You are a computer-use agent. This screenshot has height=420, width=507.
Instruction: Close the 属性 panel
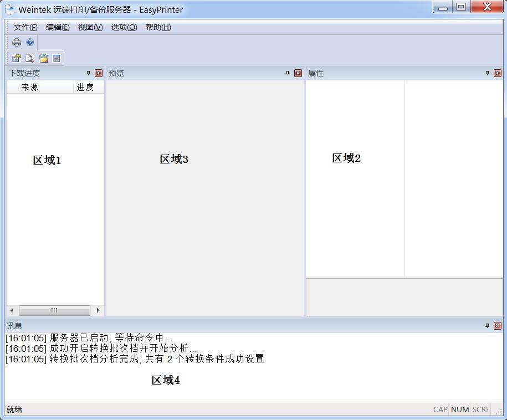click(498, 73)
